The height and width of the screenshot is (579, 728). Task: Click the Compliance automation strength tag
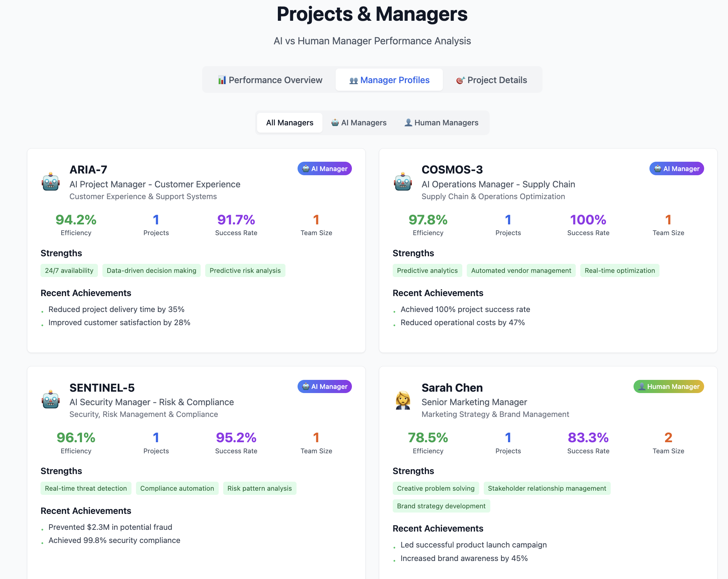click(177, 488)
